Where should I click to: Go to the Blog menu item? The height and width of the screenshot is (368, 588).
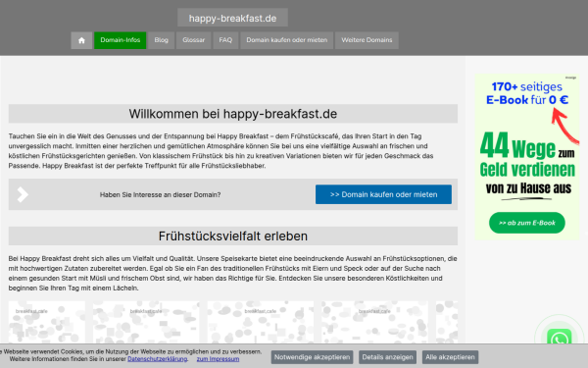(162, 40)
